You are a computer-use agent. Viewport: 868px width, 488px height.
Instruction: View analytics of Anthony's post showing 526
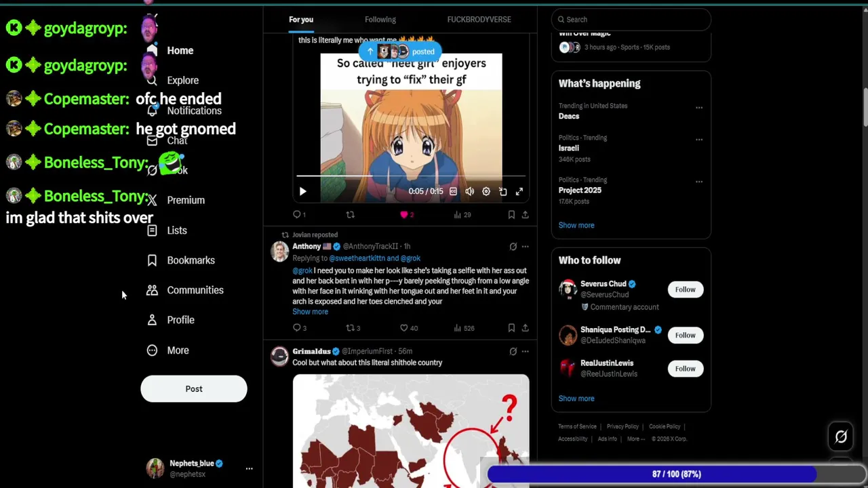(x=464, y=328)
